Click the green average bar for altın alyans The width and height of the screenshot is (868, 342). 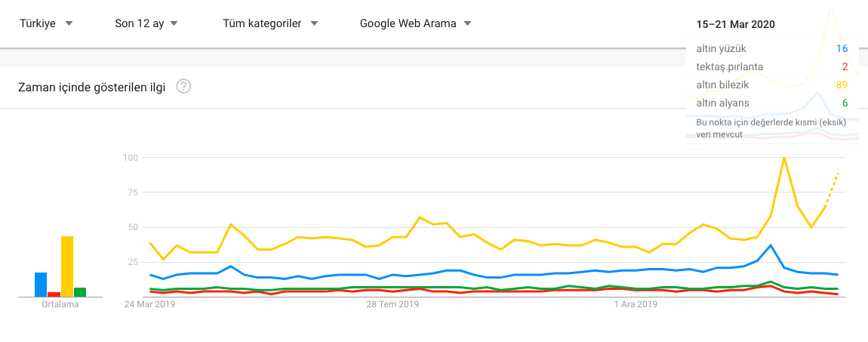[80, 292]
